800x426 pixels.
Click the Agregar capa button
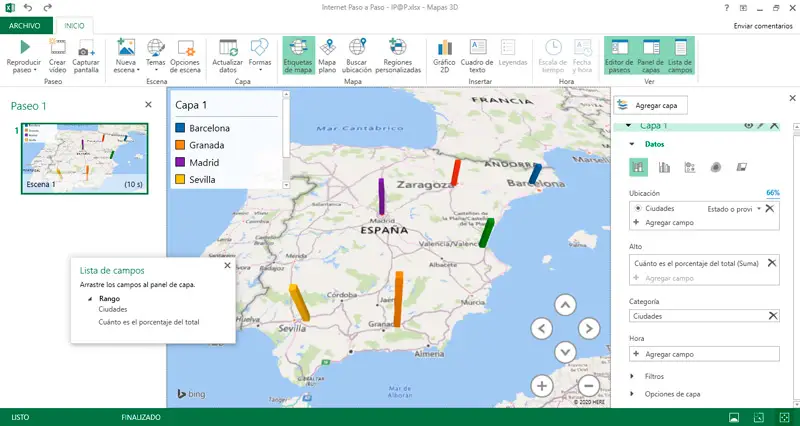(x=650, y=106)
